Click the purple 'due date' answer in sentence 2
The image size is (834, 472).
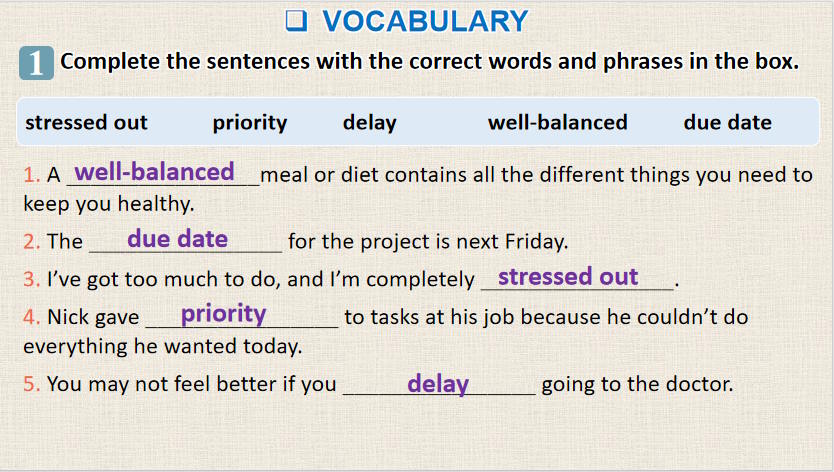177,239
